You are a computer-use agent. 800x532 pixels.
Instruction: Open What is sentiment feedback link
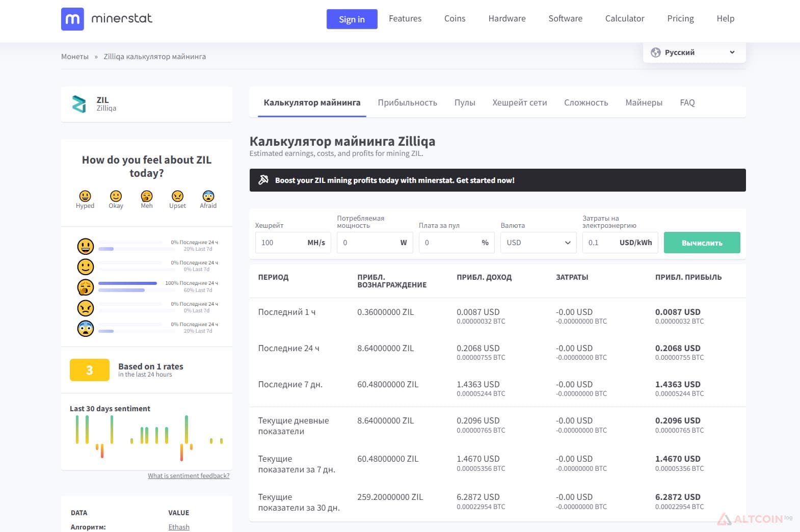[189, 475]
